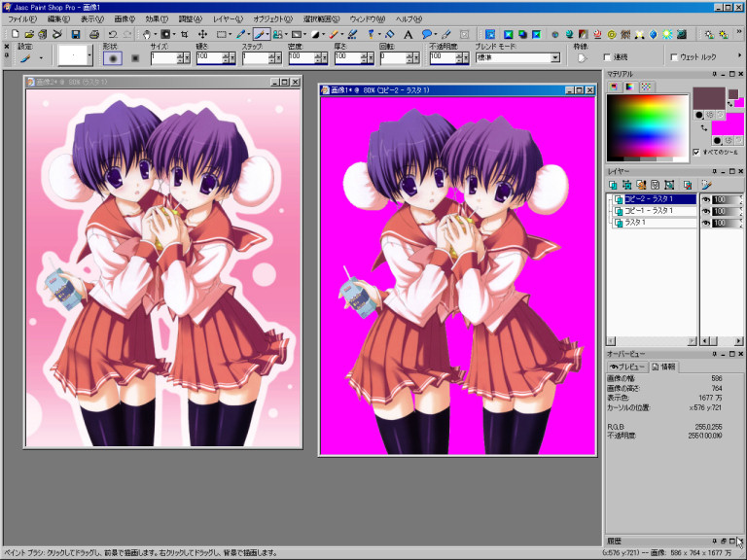
Task: Click swap foreground and background materials arrow
Action: click(x=704, y=128)
